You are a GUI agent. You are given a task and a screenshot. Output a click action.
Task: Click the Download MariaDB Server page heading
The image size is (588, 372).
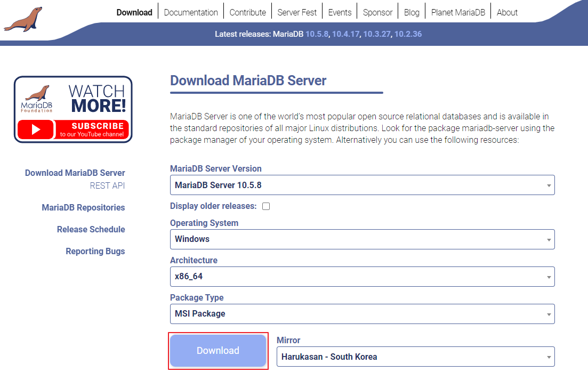point(248,80)
